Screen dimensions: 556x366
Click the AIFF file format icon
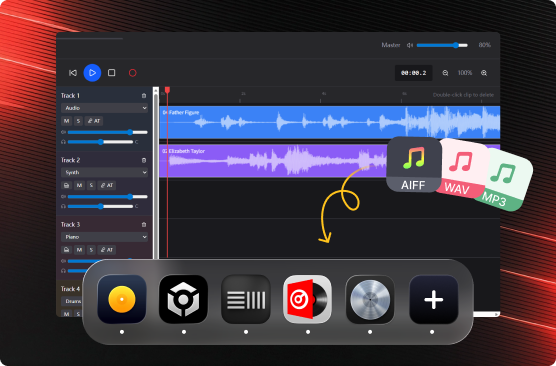coord(413,165)
